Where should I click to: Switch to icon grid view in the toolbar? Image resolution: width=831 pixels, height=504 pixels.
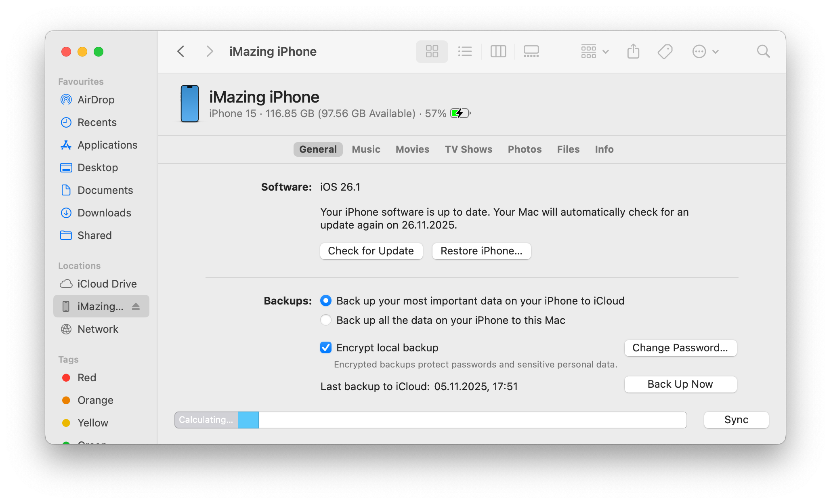tap(432, 51)
